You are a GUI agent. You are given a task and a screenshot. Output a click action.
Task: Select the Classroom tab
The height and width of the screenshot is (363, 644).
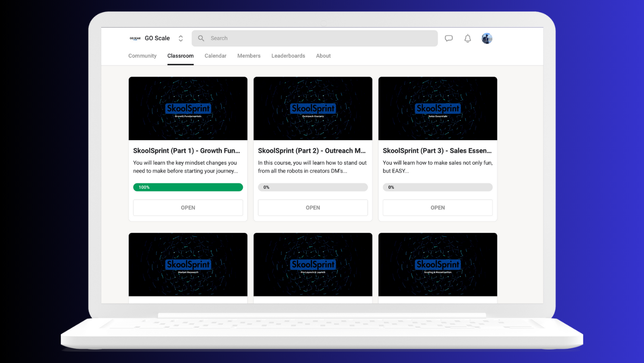coord(180,56)
